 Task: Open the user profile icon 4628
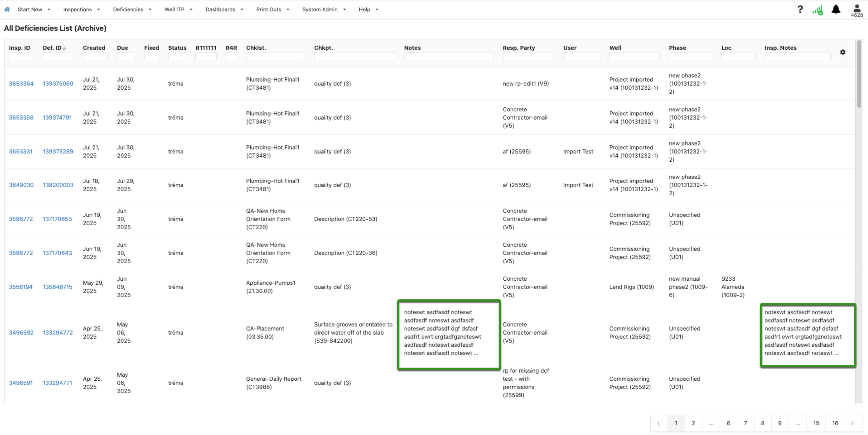coord(857,10)
